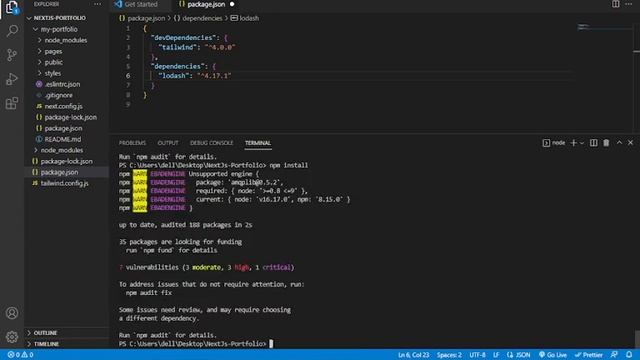Change encoding via UTF-8 indicator
640x360 pixels.
click(x=477, y=355)
